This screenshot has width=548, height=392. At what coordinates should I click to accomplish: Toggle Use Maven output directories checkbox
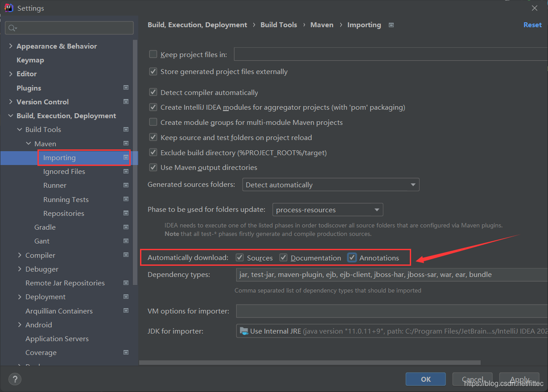(x=153, y=167)
